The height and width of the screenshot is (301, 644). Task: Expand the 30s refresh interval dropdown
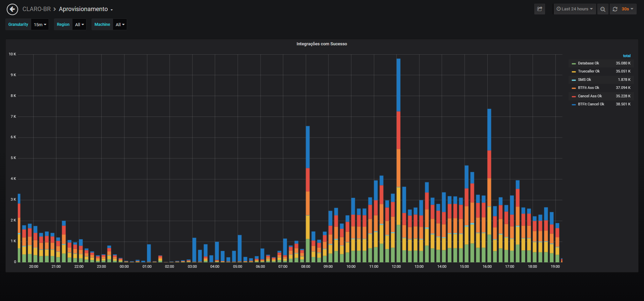pos(627,9)
